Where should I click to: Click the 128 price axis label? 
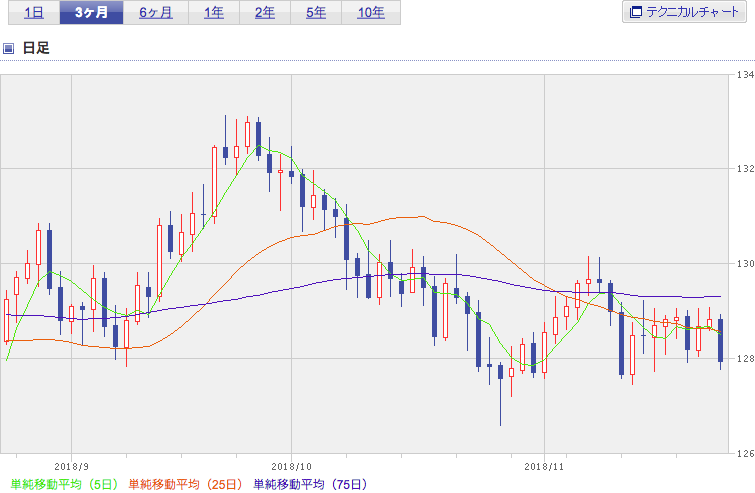[x=745, y=359]
